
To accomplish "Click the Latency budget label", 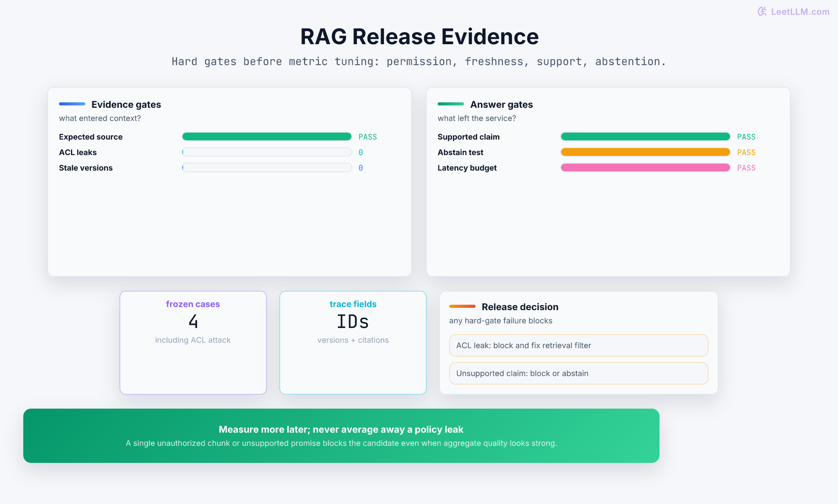I will [467, 168].
